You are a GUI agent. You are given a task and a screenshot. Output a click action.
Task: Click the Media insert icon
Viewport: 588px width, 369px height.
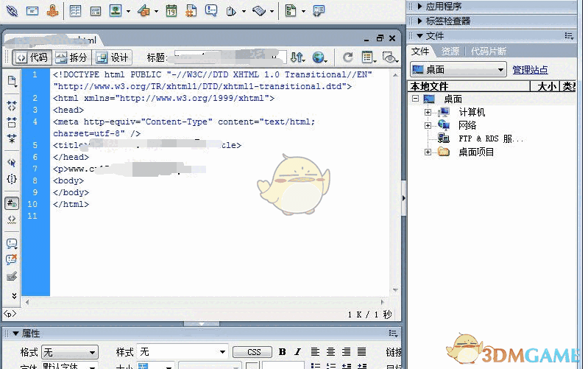[144, 10]
